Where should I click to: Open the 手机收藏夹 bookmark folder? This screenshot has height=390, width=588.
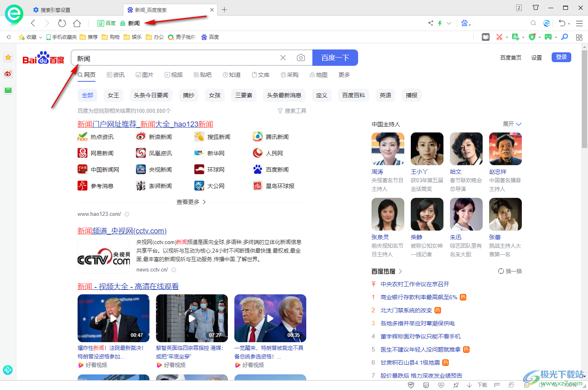(61, 37)
